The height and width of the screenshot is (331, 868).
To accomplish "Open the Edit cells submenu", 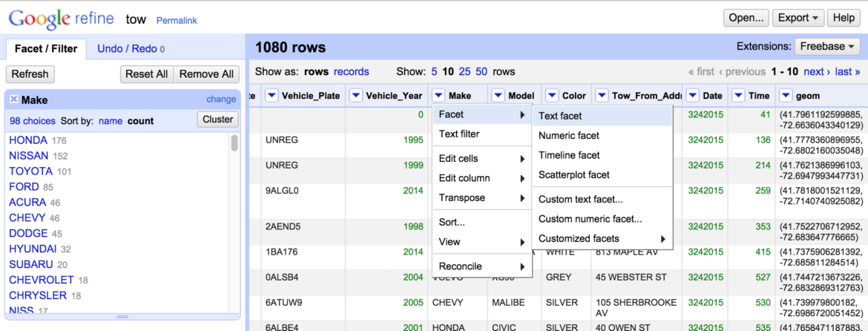I will (481, 158).
